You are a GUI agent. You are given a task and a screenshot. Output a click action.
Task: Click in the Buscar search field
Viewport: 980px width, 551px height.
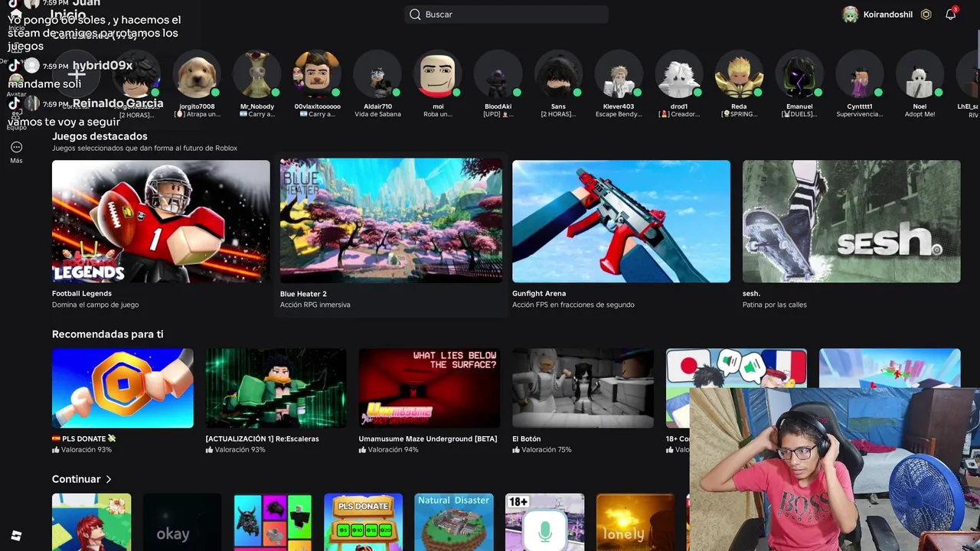point(506,15)
